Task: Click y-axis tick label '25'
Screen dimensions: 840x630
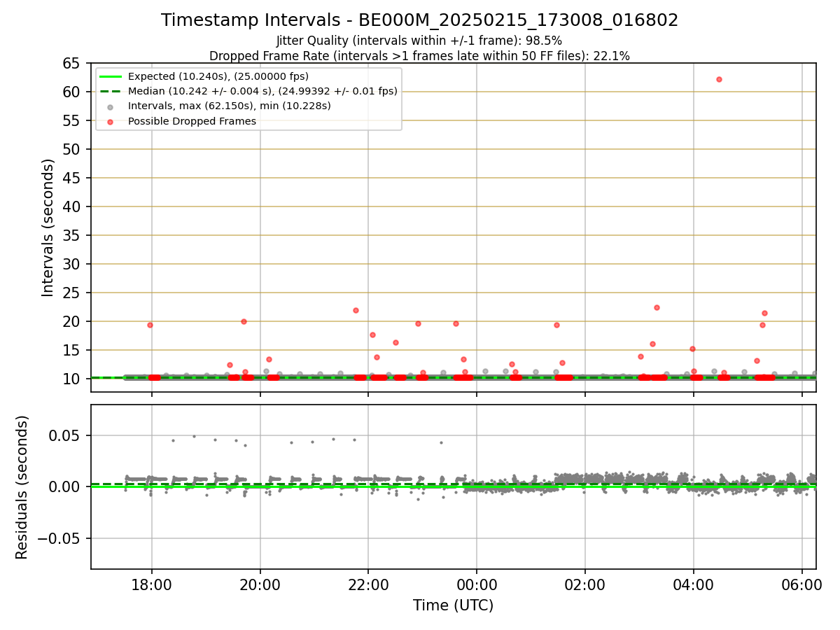Action: tap(71, 293)
